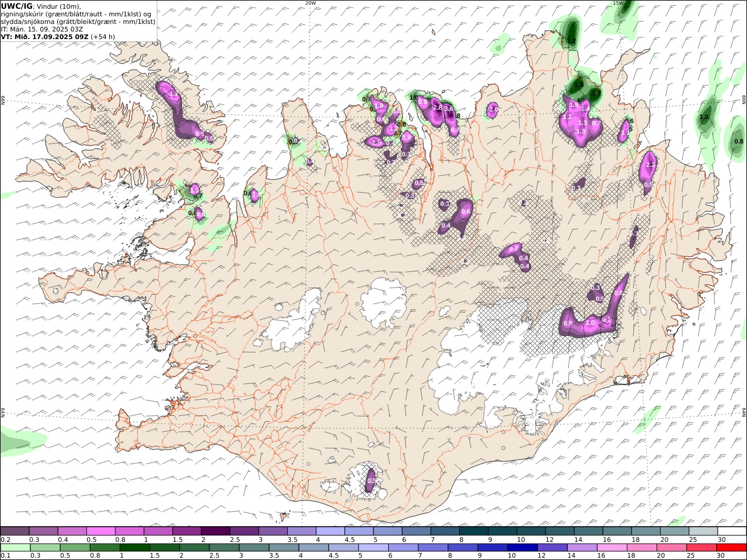747x560 pixels.
Task: Click the "15W" longitude label
Action: [x=618, y=3]
